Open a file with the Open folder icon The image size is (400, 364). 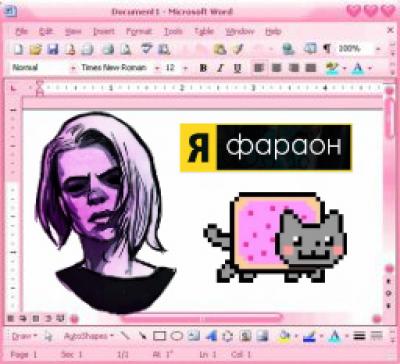click(x=35, y=49)
